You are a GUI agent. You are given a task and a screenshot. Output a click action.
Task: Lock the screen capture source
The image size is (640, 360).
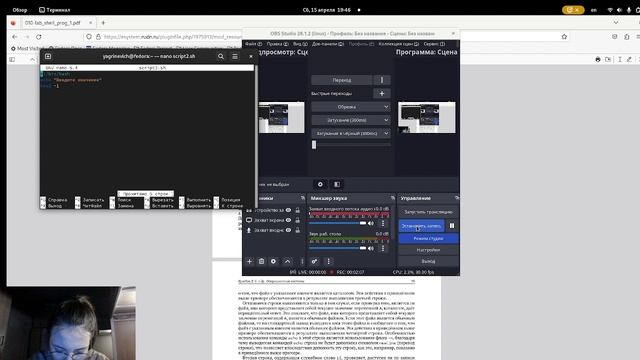[298, 220]
